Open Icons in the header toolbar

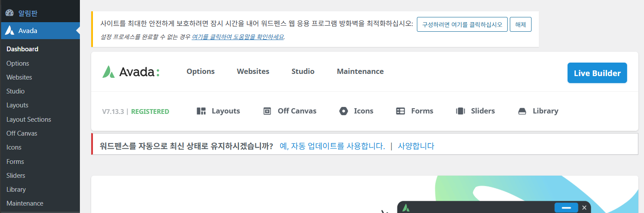point(363,111)
